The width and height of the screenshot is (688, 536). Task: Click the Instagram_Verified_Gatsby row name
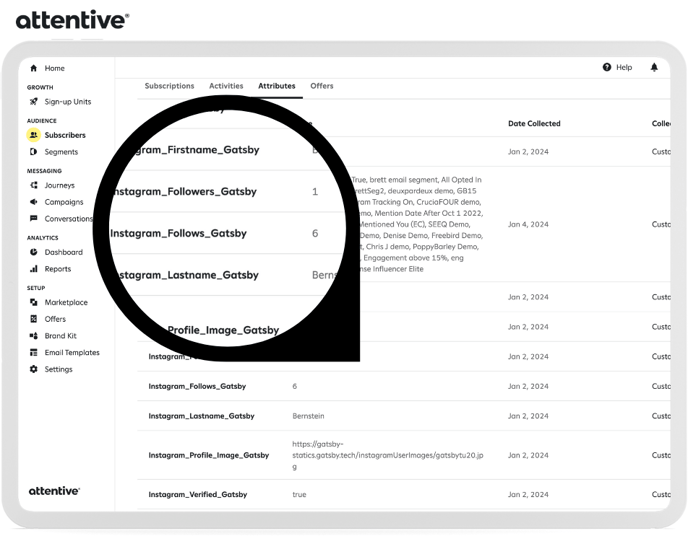(198, 494)
